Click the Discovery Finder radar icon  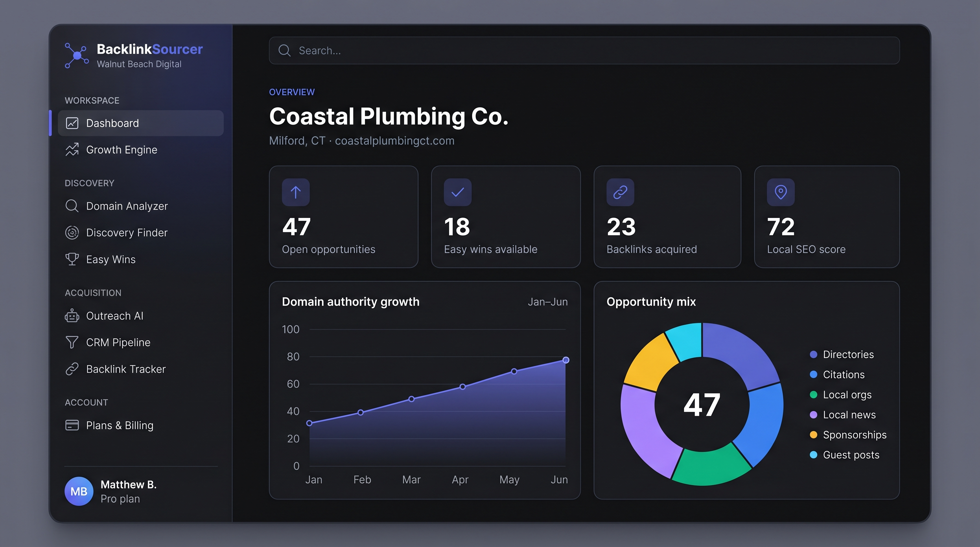(72, 233)
